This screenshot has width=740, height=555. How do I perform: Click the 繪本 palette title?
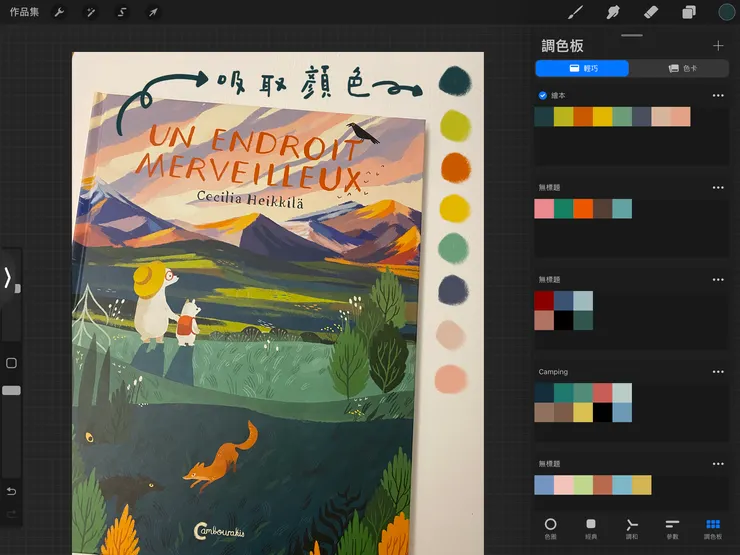[x=558, y=95]
